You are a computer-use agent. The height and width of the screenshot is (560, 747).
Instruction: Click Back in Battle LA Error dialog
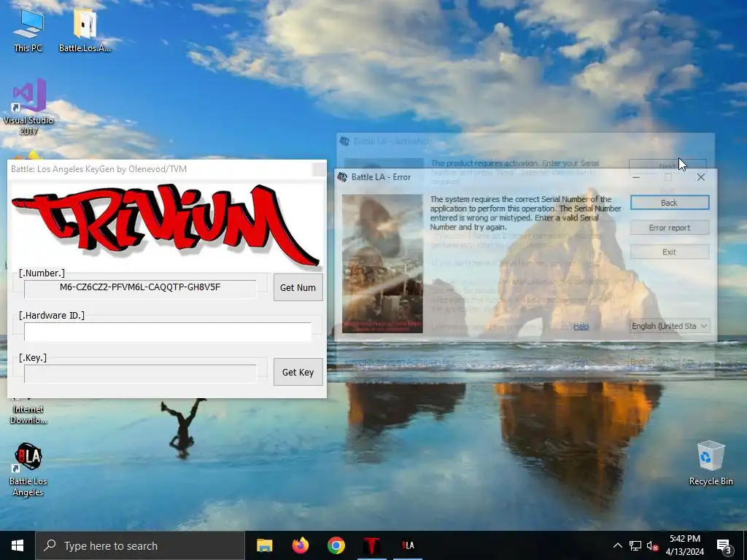point(670,203)
